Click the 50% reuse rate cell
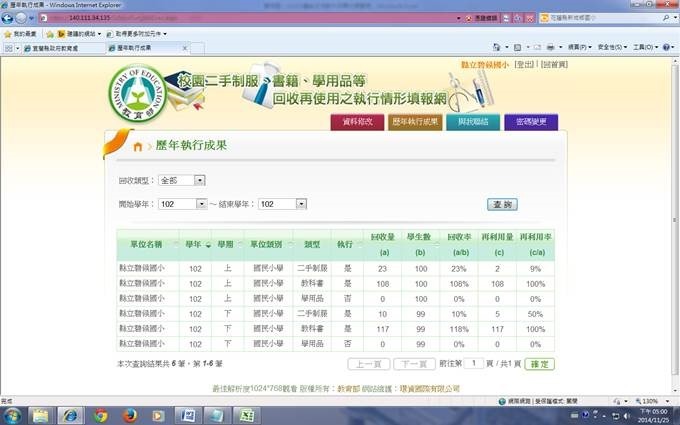680x425 pixels. click(x=535, y=314)
